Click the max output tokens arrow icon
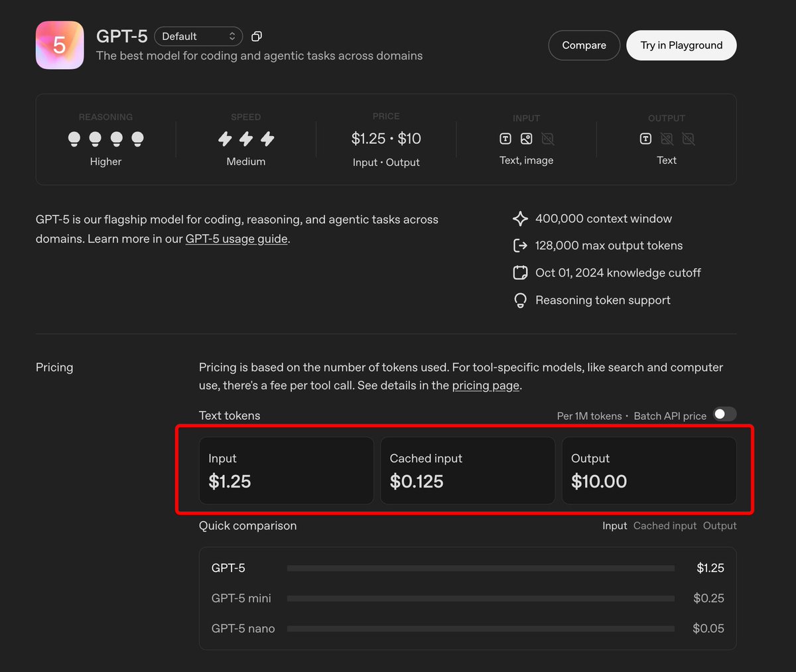 521,245
